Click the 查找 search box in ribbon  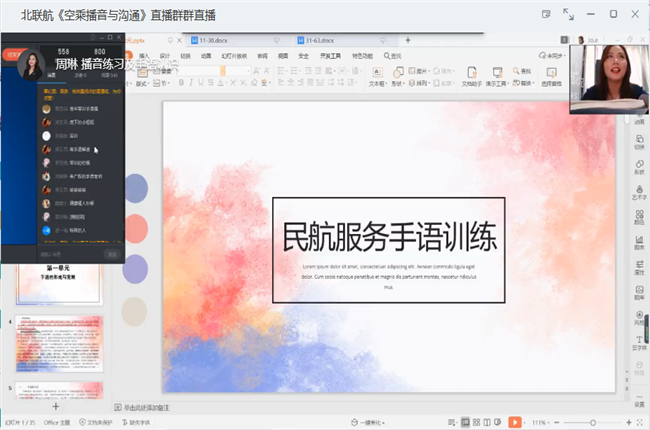coord(395,55)
